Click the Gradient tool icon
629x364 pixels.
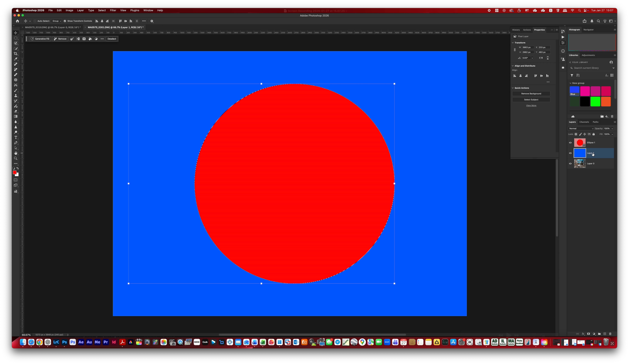(16, 117)
